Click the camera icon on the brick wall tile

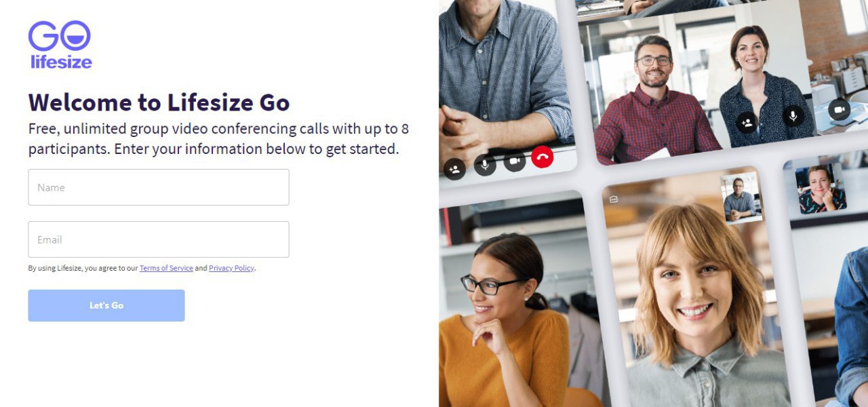point(840,109)
